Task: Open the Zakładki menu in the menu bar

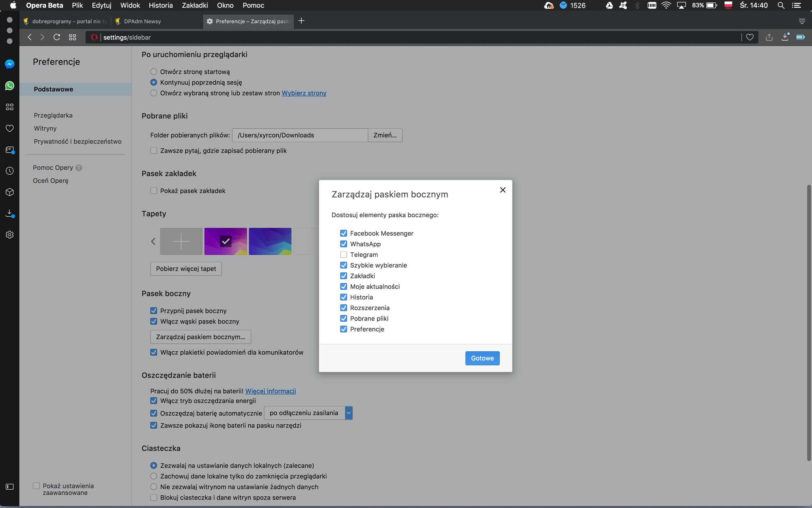Action: pyautogui.click(x=195, y=5)
